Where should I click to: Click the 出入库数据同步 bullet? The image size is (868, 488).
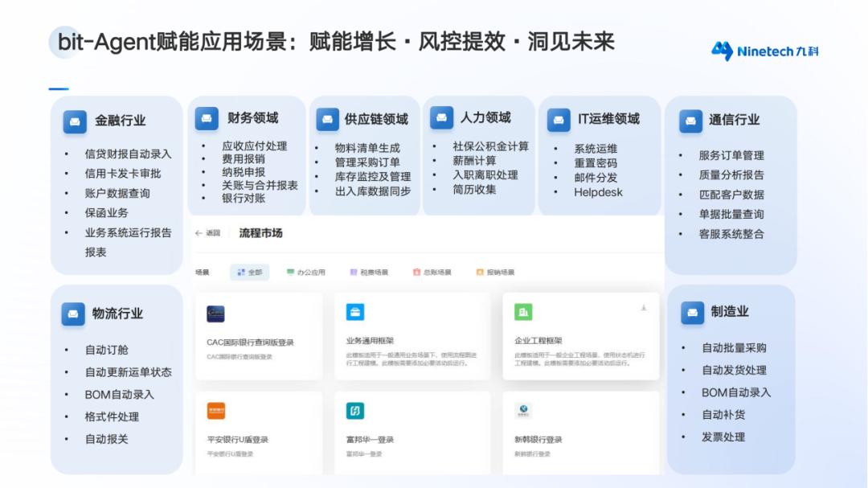(x=373, y=191)
